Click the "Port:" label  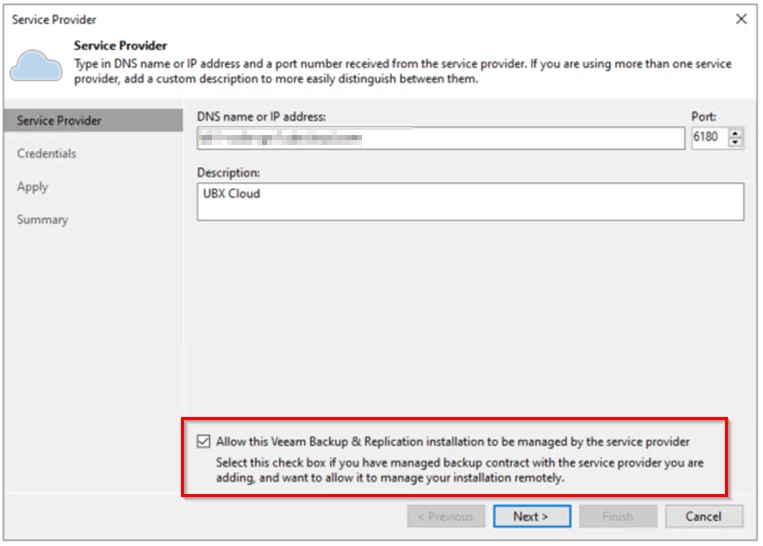[704, 117]
